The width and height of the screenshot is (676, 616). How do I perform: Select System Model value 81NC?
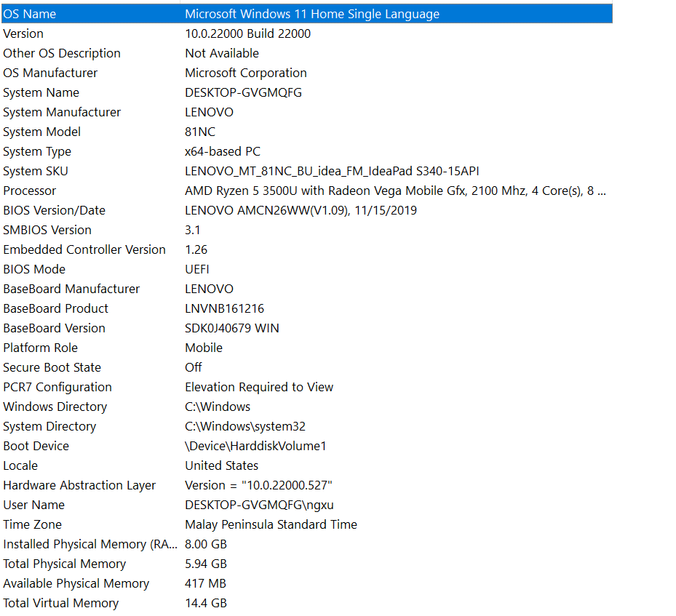coord(200,132)
